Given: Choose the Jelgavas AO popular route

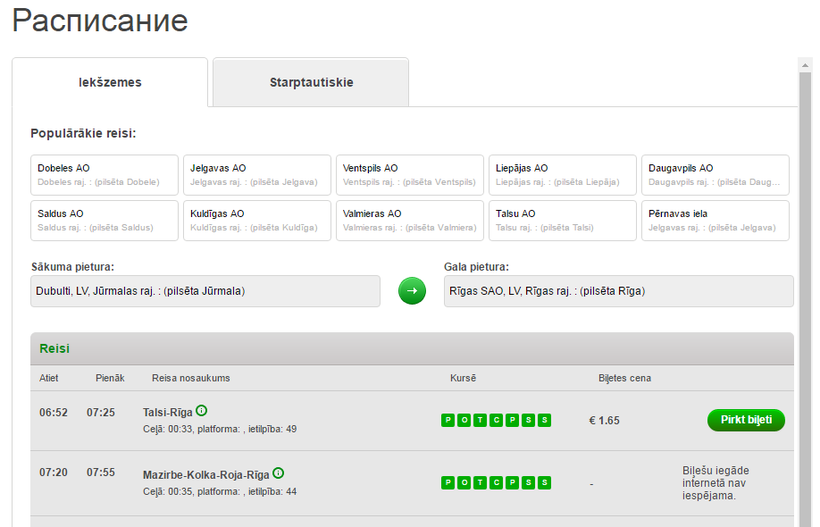Looking at the screenshot, I should point(257,175).
